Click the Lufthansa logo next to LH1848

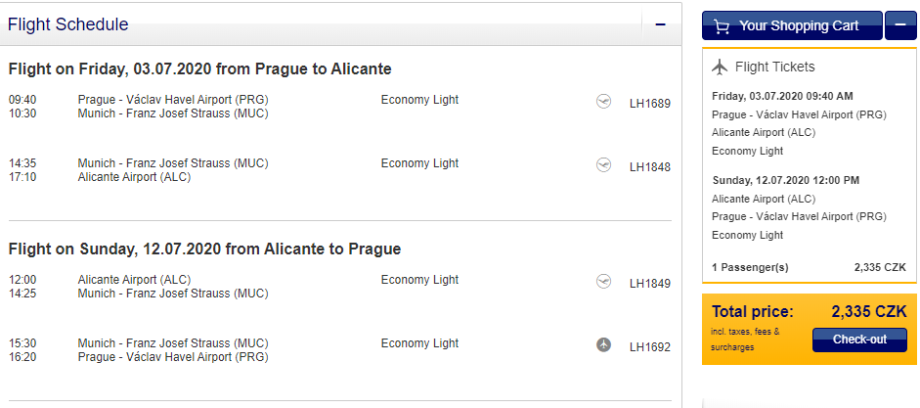[603, 165]
